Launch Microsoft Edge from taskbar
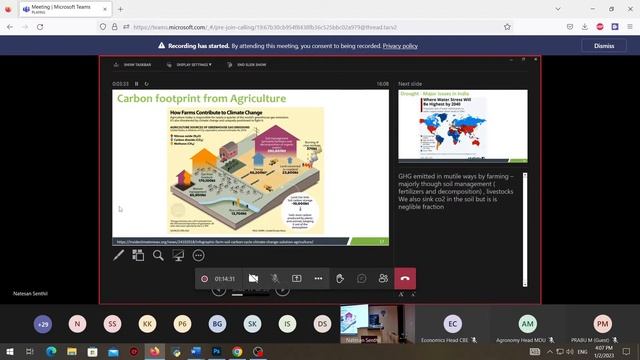640x360 pixels. point(51,351)
